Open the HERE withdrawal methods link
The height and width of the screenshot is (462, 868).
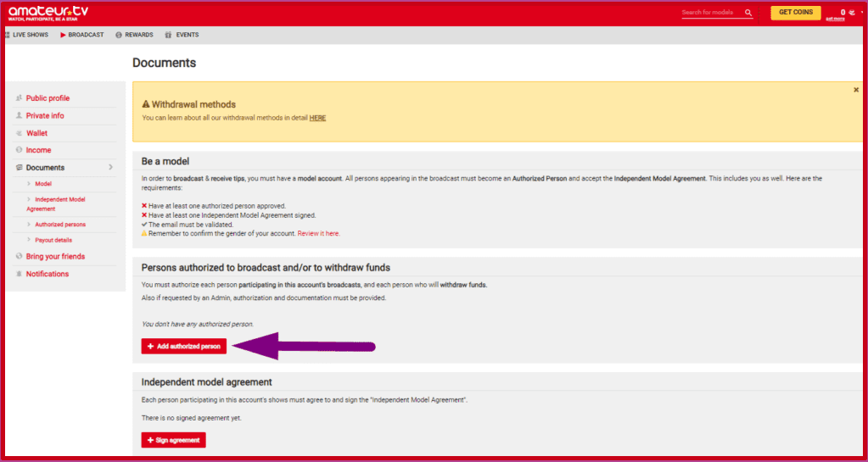(x=317, y=118)
